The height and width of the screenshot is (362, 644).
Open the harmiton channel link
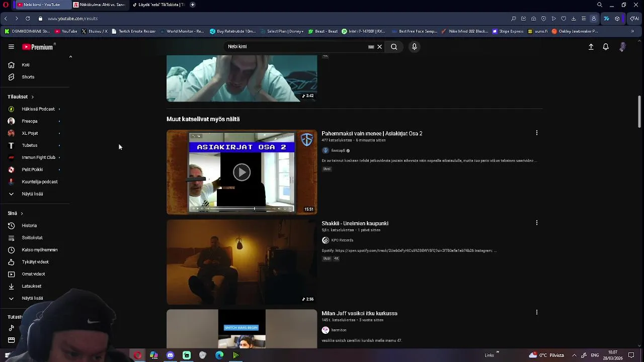point(339,330)
